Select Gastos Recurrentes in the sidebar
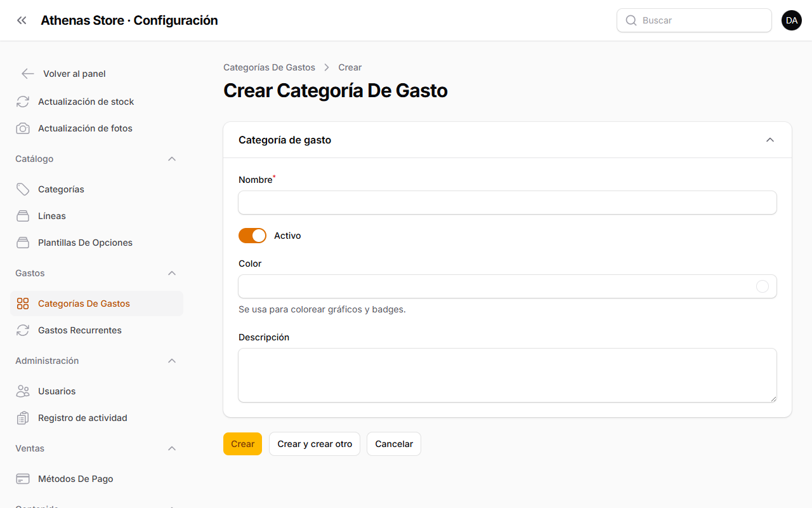 click(96, 330)
